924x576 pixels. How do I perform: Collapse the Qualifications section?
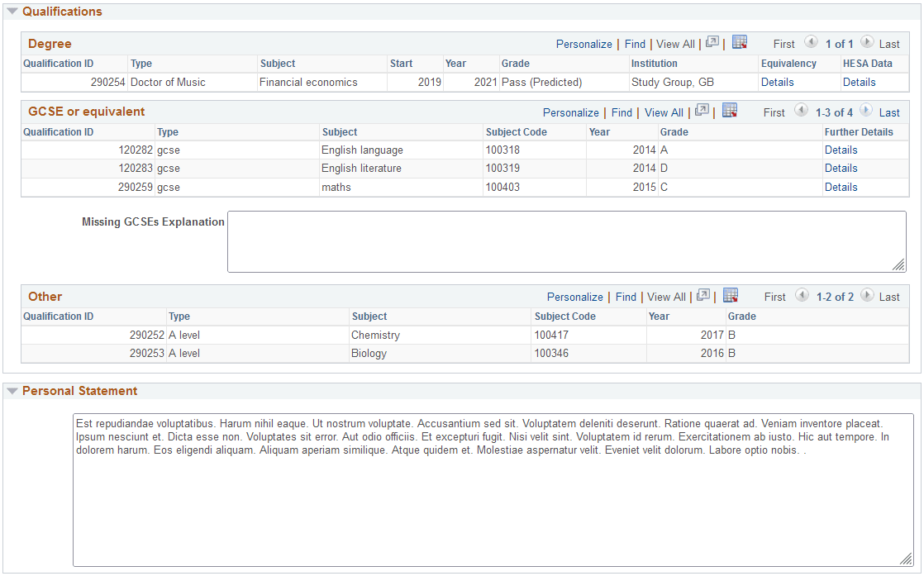12,11
